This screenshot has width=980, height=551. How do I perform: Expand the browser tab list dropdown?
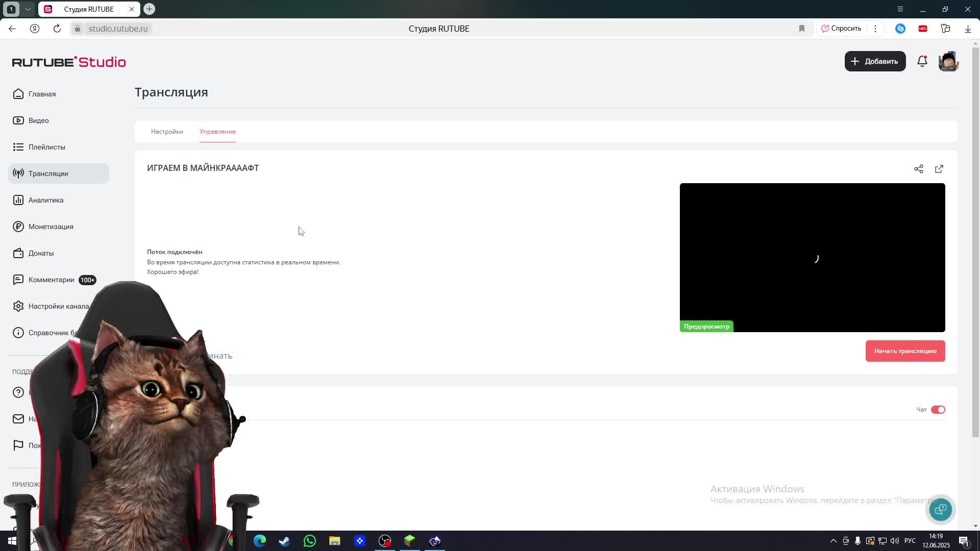click(28, 9)
